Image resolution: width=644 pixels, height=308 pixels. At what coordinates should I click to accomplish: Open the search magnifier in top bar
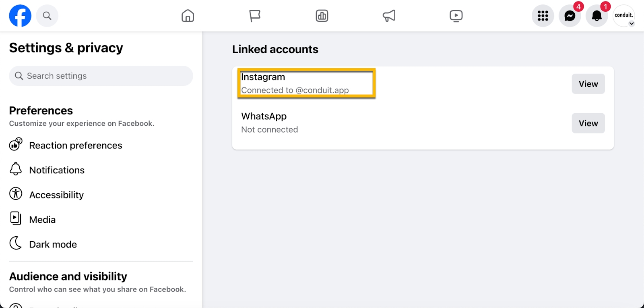(x=47, y=16)
